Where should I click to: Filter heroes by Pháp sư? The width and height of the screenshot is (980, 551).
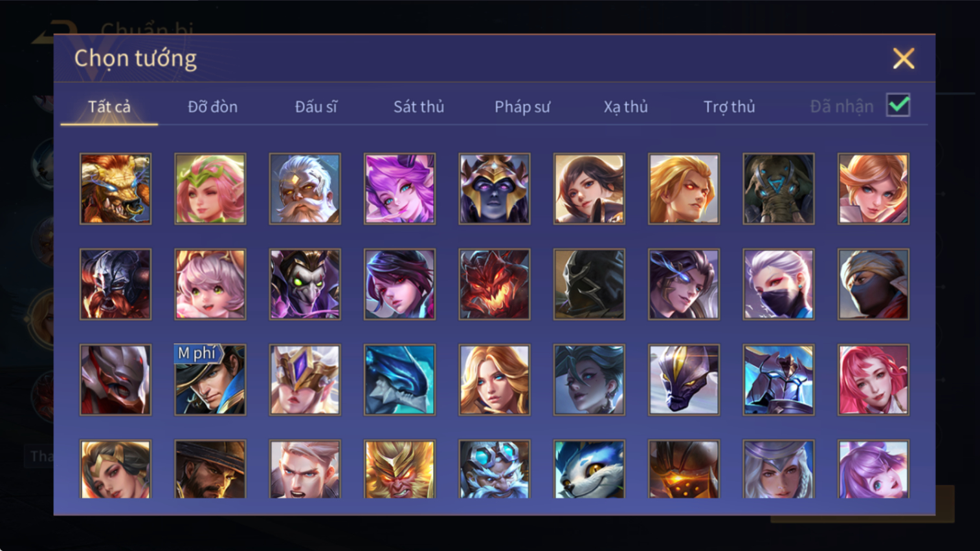point(522,107)
